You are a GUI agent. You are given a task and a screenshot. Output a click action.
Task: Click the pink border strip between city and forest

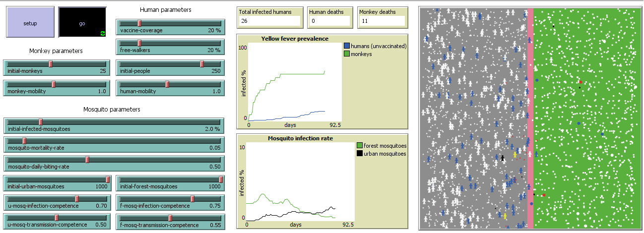click(530, 119)
